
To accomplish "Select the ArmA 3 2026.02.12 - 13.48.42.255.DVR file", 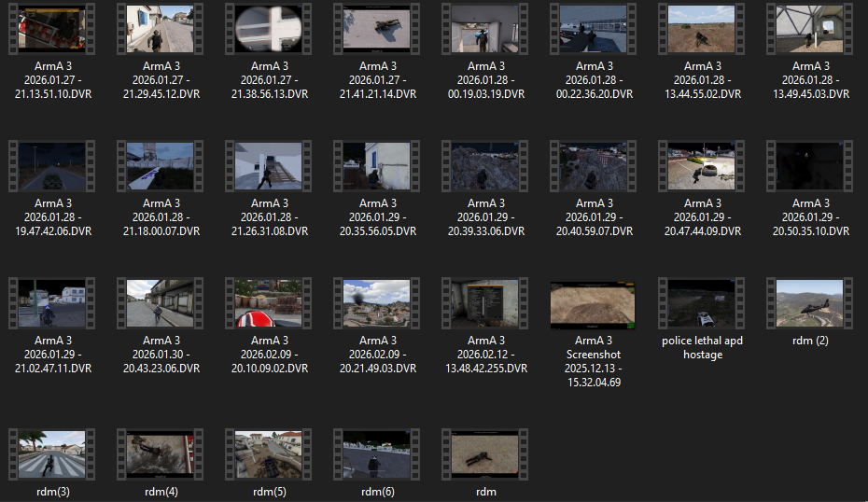I will [483, 302].
